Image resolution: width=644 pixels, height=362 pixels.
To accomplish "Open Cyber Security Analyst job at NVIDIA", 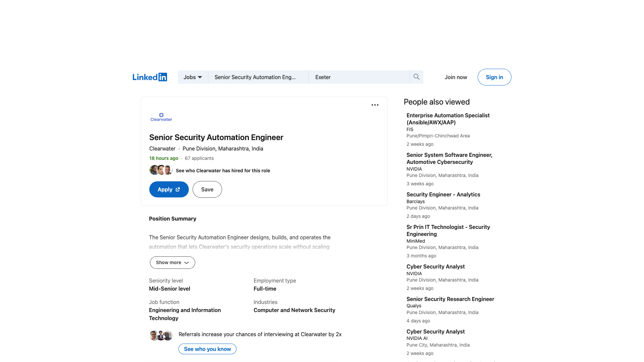I will tap(436, 266).
